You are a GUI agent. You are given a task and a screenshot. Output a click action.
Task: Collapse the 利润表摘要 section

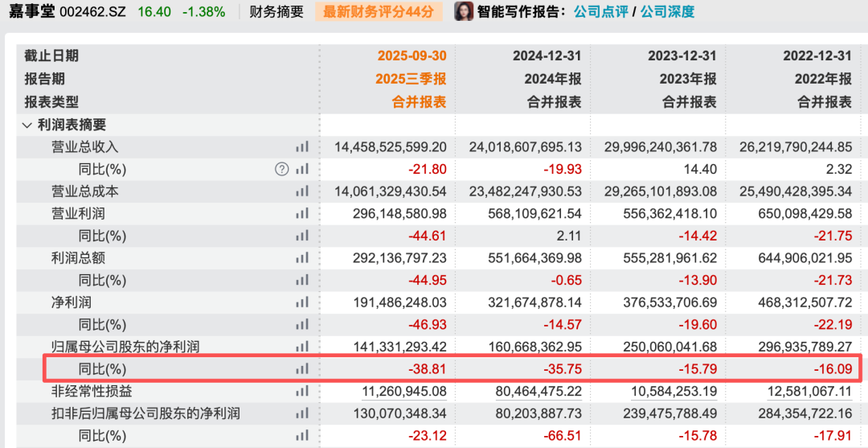(x=27, y=125)
